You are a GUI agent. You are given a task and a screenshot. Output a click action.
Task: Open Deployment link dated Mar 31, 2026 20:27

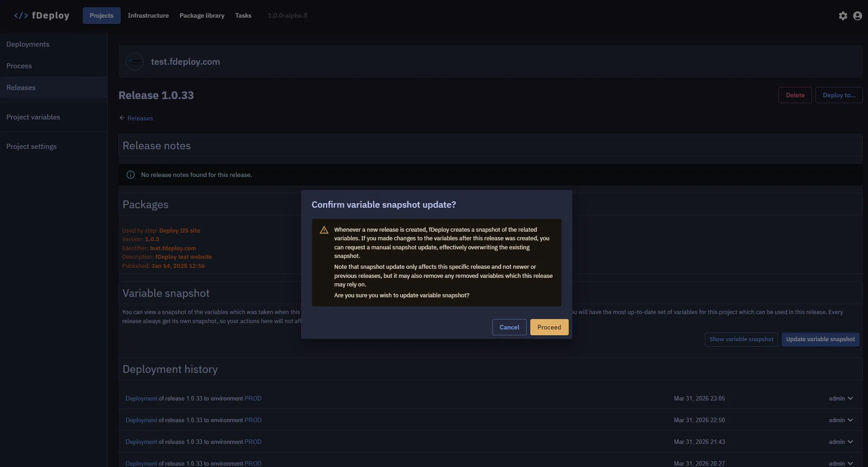pyautogui.click(x=142, y=463)
